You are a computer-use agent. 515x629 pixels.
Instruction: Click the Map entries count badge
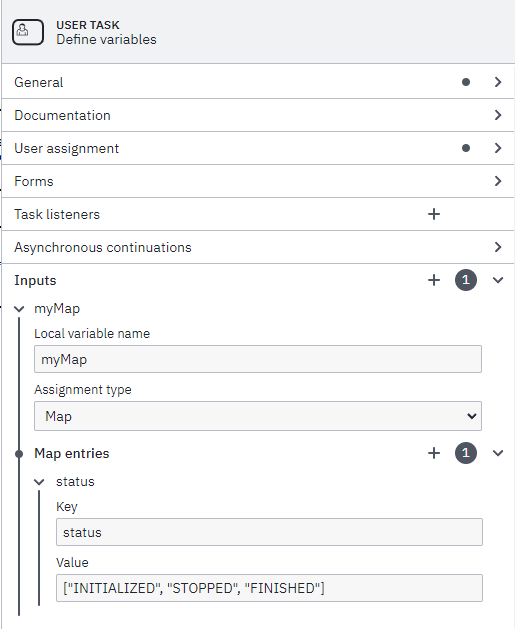tap(466, 453)
